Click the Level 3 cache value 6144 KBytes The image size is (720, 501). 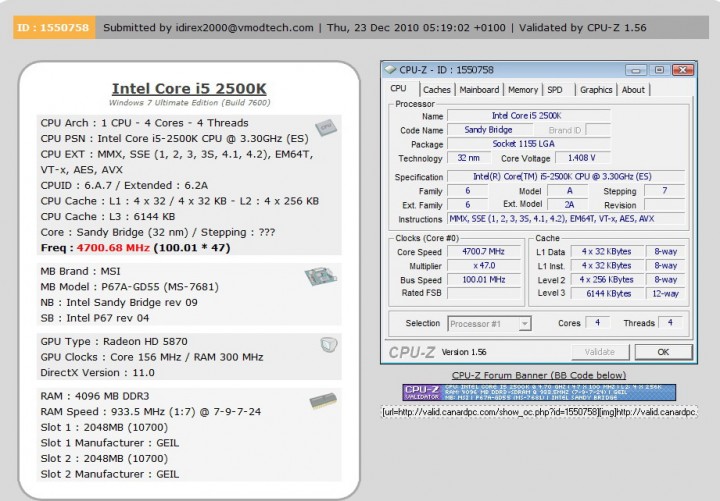[607, 293]
